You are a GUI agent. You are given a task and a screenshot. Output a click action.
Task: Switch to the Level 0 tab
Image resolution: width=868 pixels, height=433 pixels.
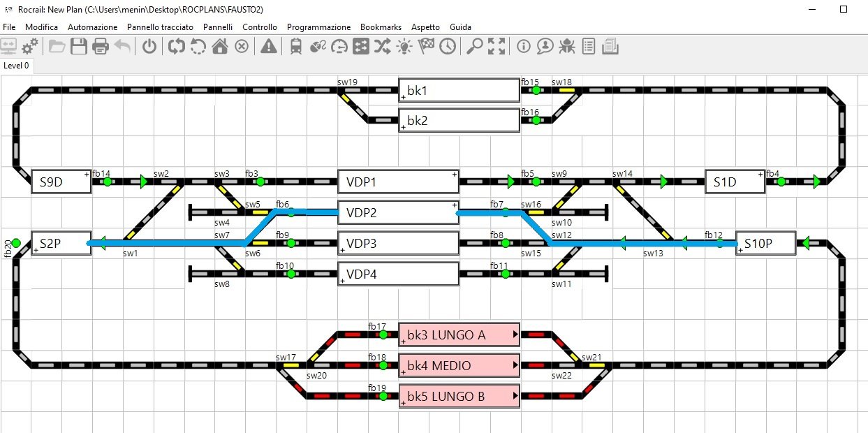pyautogui.click(x=17, y=66)
